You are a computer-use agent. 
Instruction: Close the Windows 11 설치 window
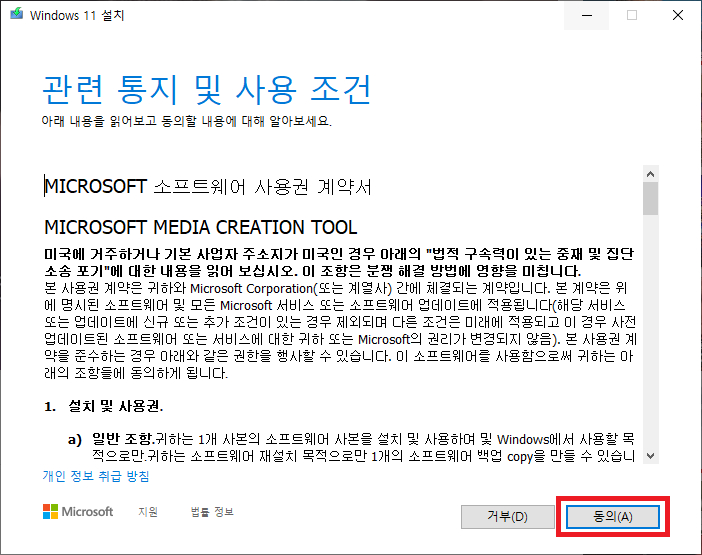click(678, 15)
